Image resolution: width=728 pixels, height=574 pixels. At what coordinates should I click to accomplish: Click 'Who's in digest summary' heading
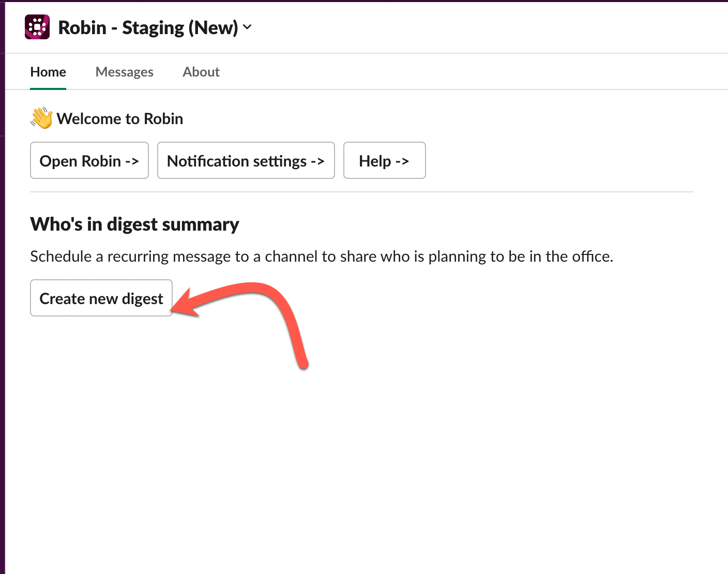(x=134, y=224)
